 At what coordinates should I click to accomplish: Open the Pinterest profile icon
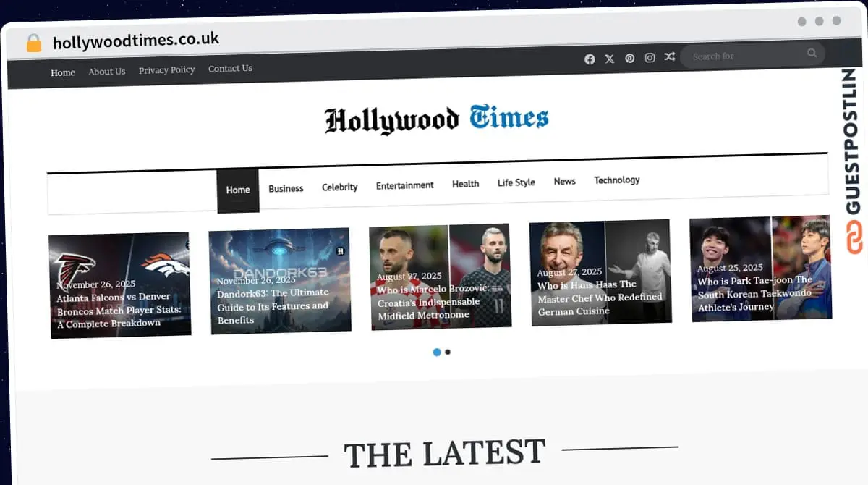coord(630,59)
